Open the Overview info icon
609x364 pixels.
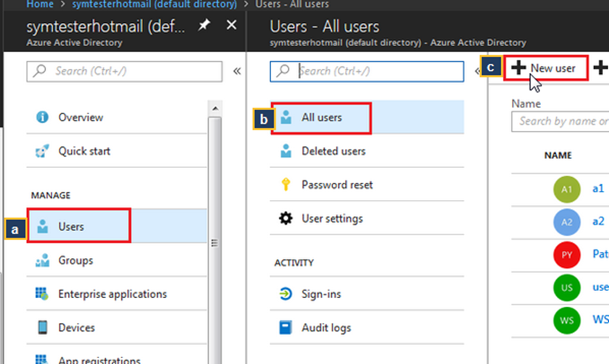tap(43, 117)
